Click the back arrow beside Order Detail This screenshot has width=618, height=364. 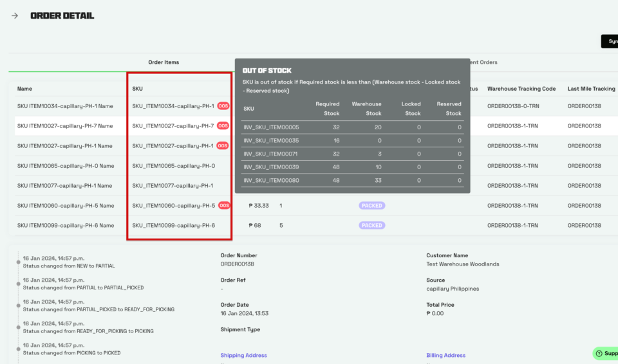point(14,15)
